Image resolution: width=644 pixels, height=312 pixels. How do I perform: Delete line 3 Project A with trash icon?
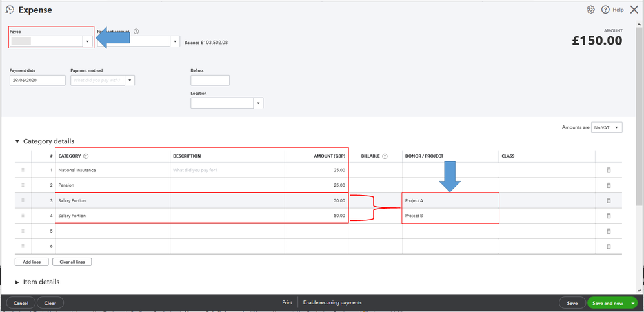click(609, 201)
